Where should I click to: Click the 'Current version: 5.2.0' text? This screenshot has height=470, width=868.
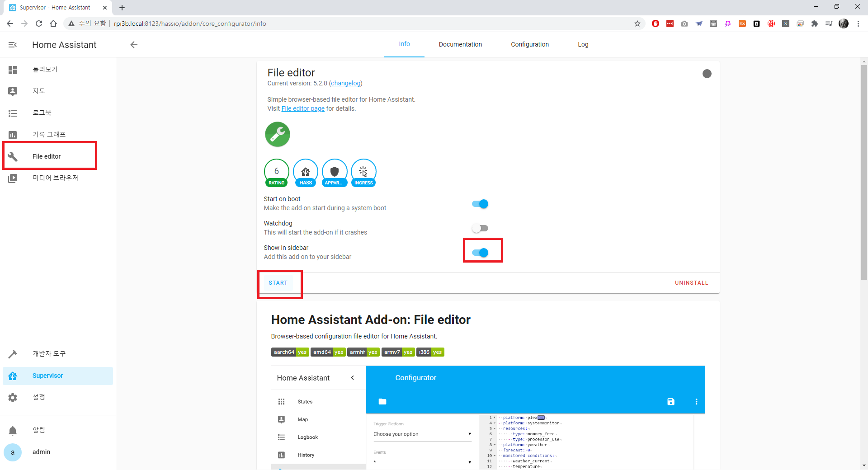click(297, 83)
